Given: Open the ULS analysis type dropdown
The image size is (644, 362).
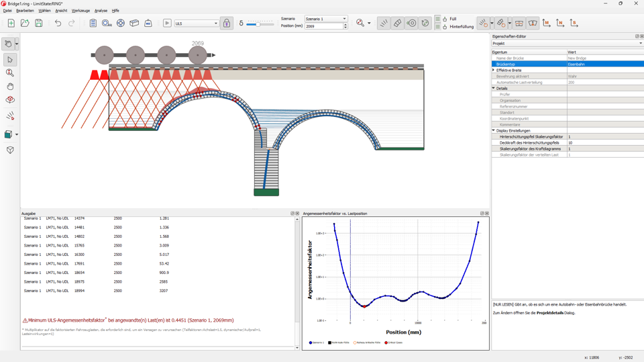Looking at the screenshot, I should click(197, 24).
